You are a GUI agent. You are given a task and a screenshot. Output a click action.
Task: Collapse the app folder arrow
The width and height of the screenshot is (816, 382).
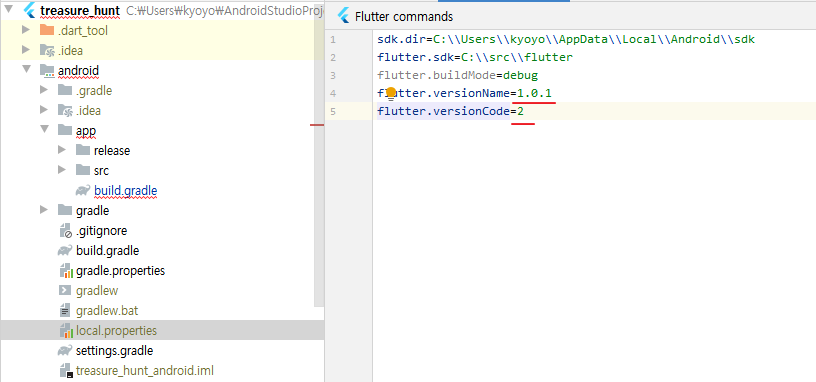(45, 130)
